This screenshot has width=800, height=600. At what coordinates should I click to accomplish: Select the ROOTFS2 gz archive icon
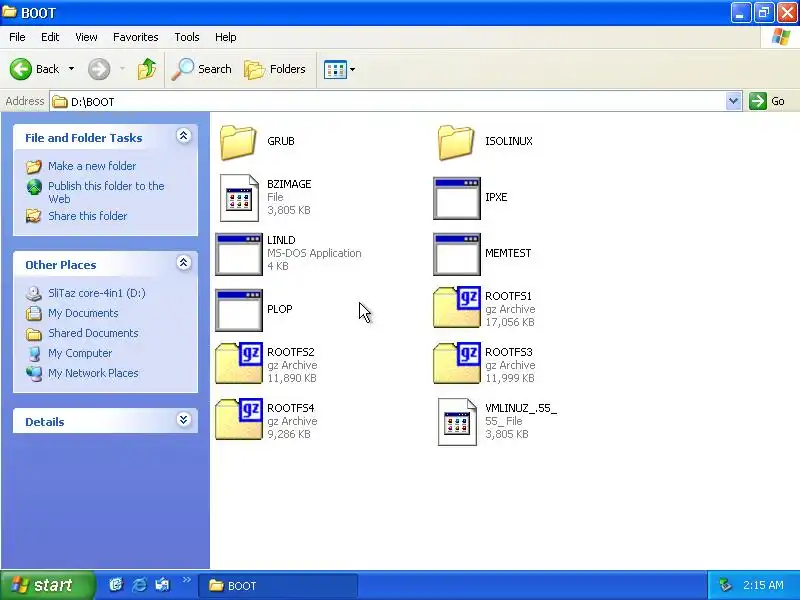click(239, 364)
